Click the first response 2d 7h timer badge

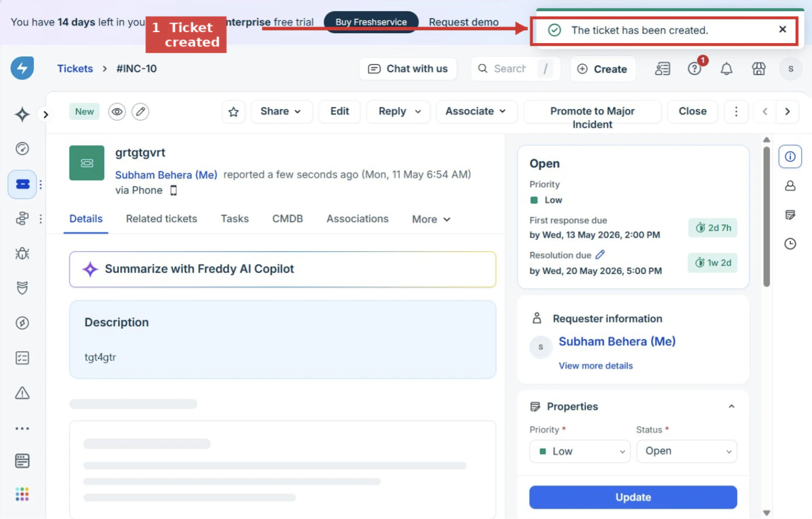pos(713,228)
